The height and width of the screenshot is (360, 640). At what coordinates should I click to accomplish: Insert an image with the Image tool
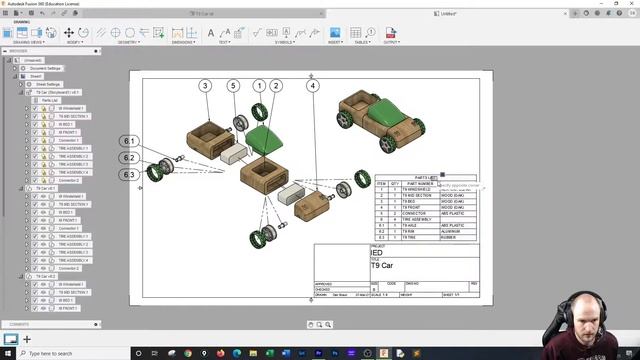(335, 33)
